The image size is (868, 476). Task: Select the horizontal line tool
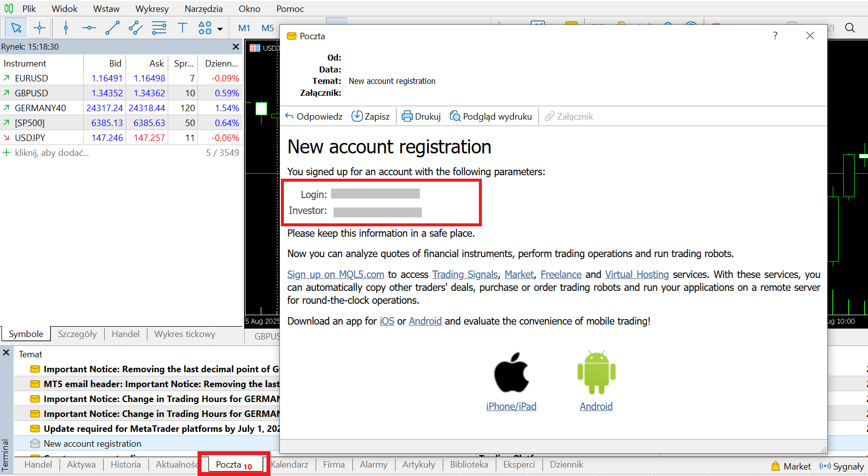point(89,28)
